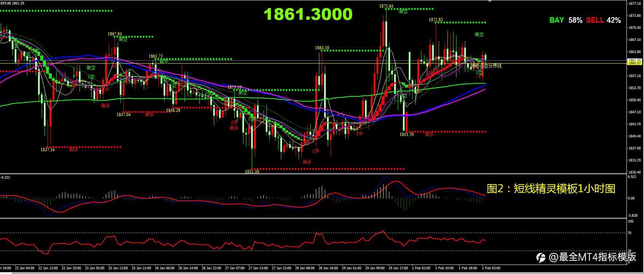This screenshot has width=644, height=274.
Task: Click the 2 Feb 03:00 time label
Action: (x=491, y=268)
